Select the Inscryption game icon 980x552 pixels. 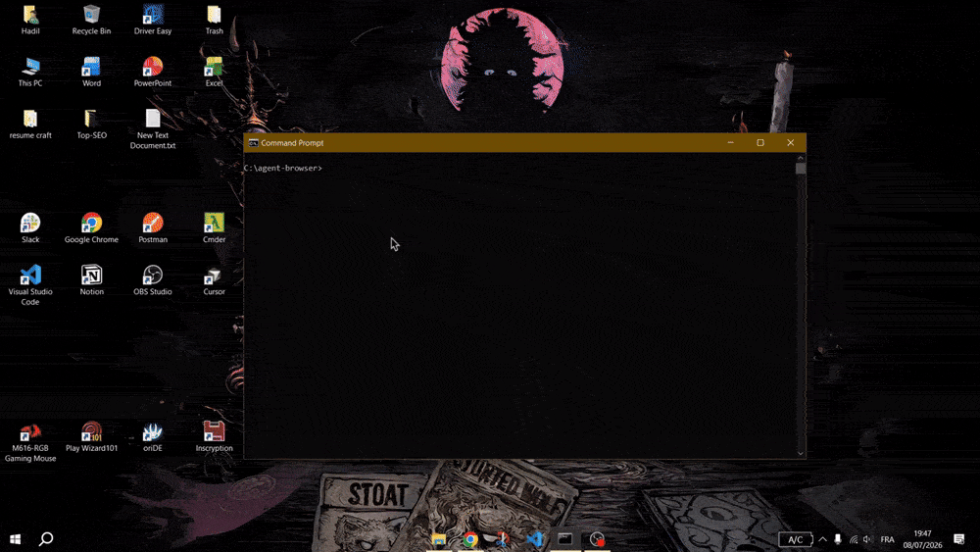coord(214,435)
